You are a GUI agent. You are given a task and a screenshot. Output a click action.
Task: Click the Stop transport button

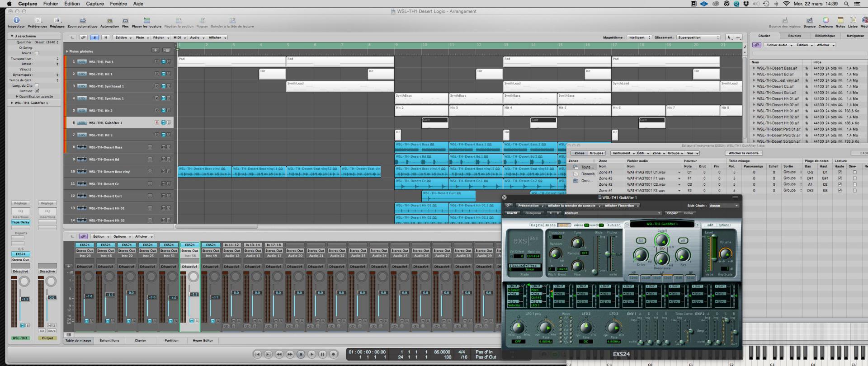tap(301, 354)
